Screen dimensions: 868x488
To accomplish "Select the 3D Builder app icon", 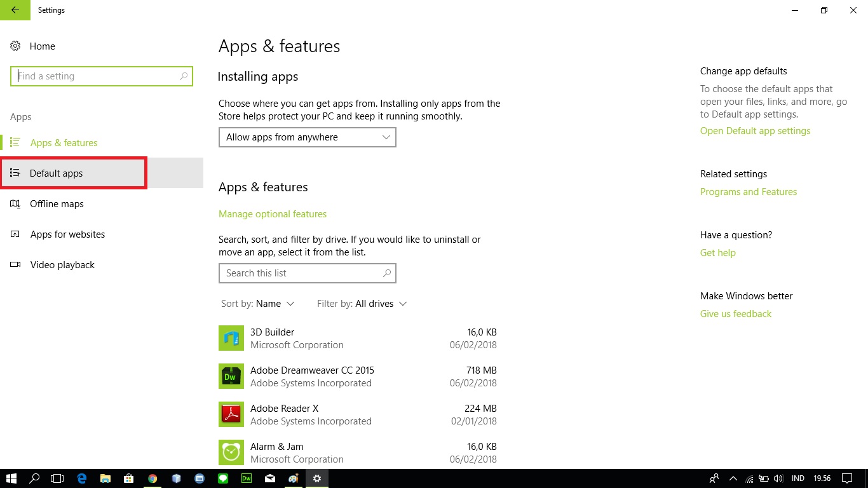I will (231, 338).
